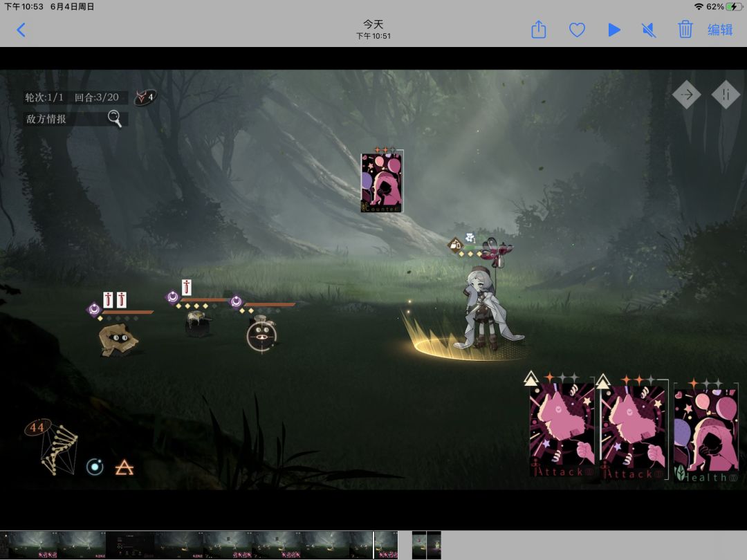Select the first Attack card

[x=562, y=429]
